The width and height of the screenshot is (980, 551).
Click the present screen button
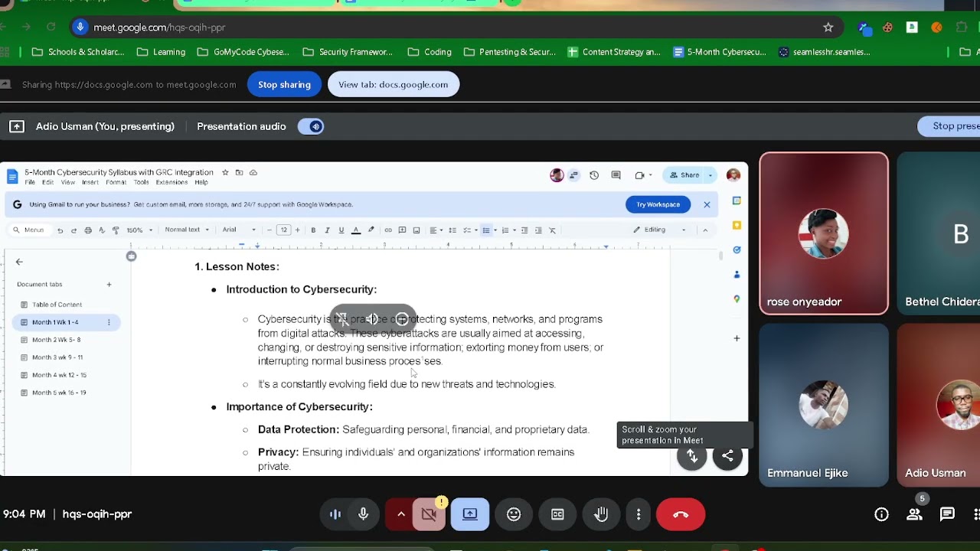[470, 514]
